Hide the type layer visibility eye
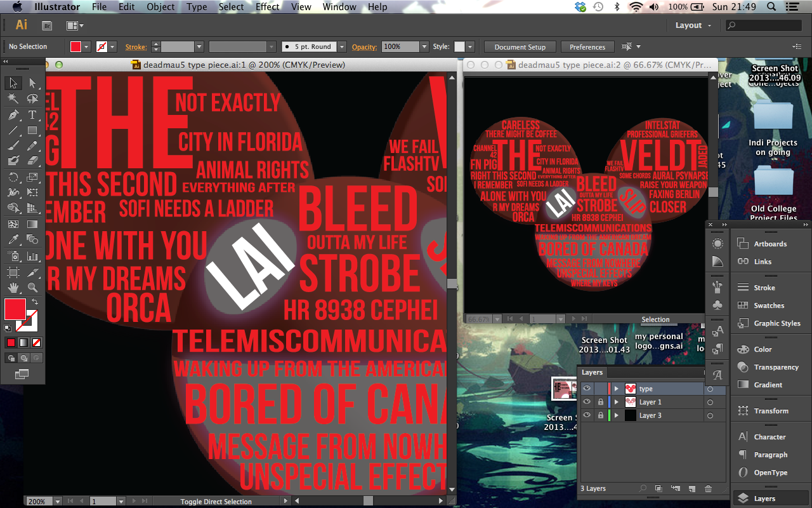The image size is (812, 508). tap(587, 389)
